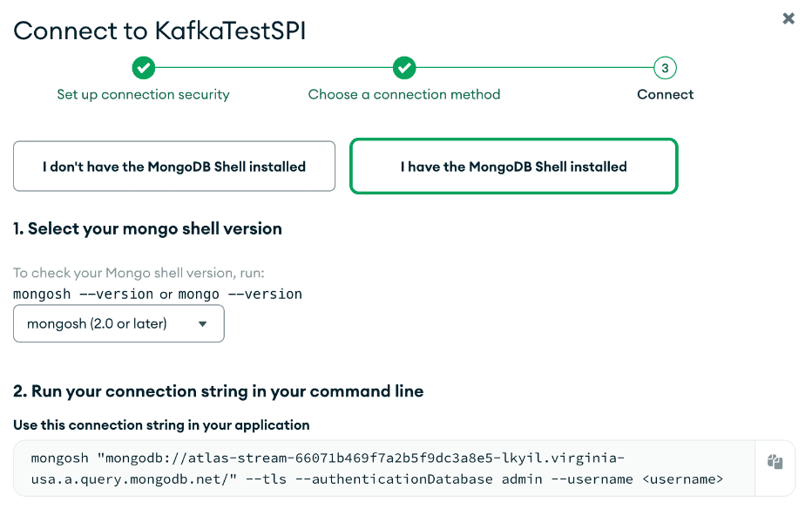
Task: Copy the mongosh connection string
Action: click(x=775, y=462)
